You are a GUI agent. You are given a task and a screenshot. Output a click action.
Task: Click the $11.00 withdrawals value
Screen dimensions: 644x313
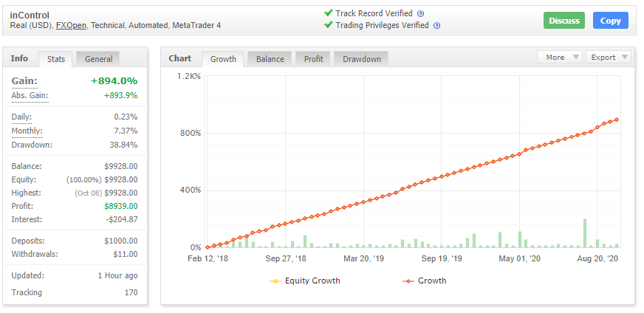126,254
